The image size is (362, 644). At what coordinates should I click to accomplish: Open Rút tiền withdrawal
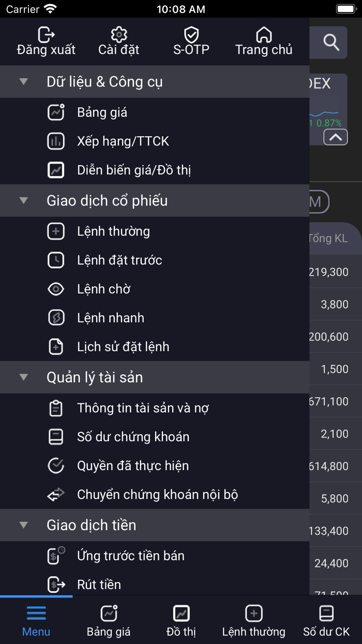click(98, 584)
